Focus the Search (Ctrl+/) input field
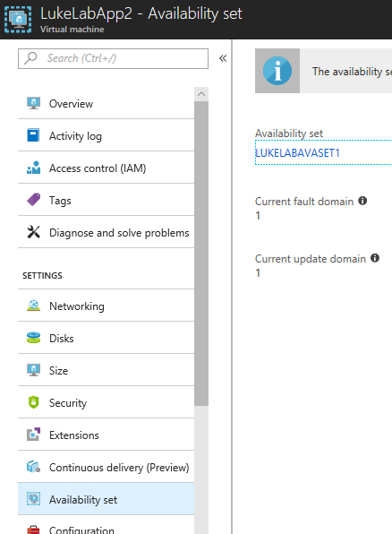This screenshot has height=534, width=392. tap(113, 58)
